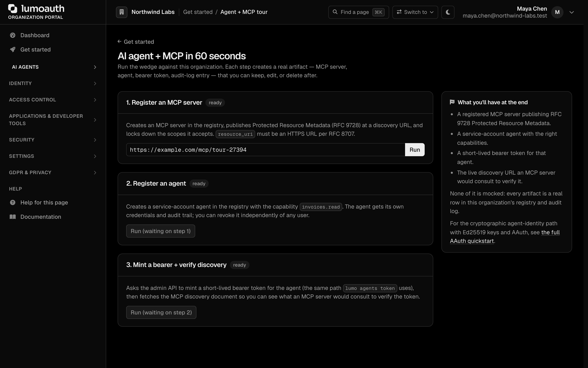
Task: Click the Get started breadcrumb
Action: point(198,12)
